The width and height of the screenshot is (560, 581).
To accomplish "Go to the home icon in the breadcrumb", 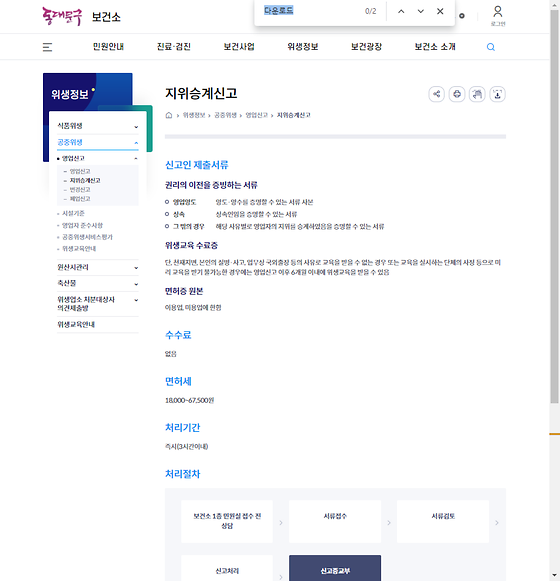I will pos(169,115).
